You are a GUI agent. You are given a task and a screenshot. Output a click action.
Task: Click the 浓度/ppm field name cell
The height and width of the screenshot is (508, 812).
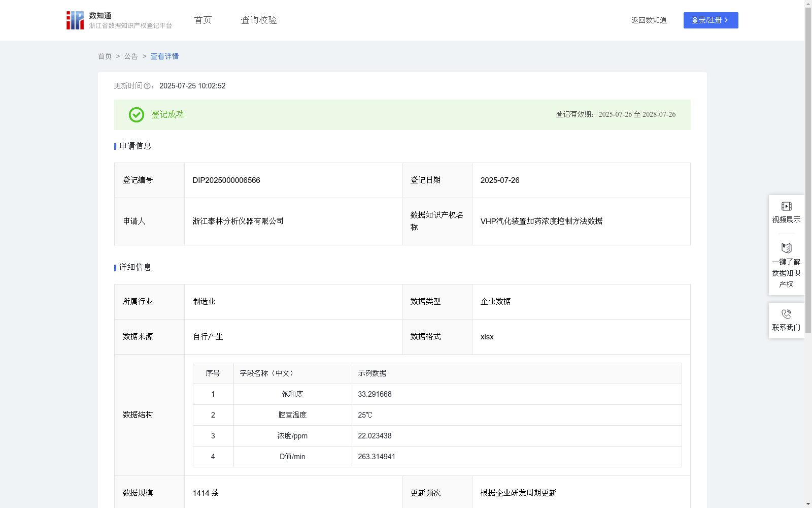(x=293, y=436)
